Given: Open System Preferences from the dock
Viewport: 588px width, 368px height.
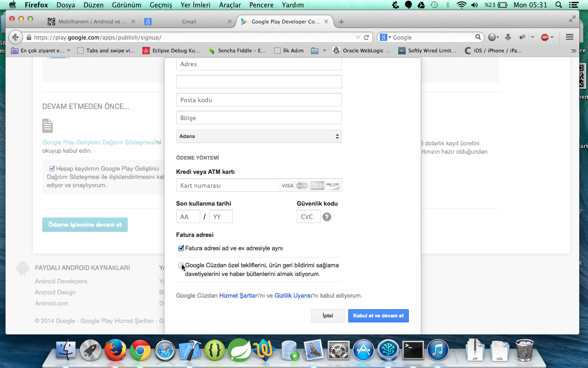Looking at the screenshot, I should (339, 351).
